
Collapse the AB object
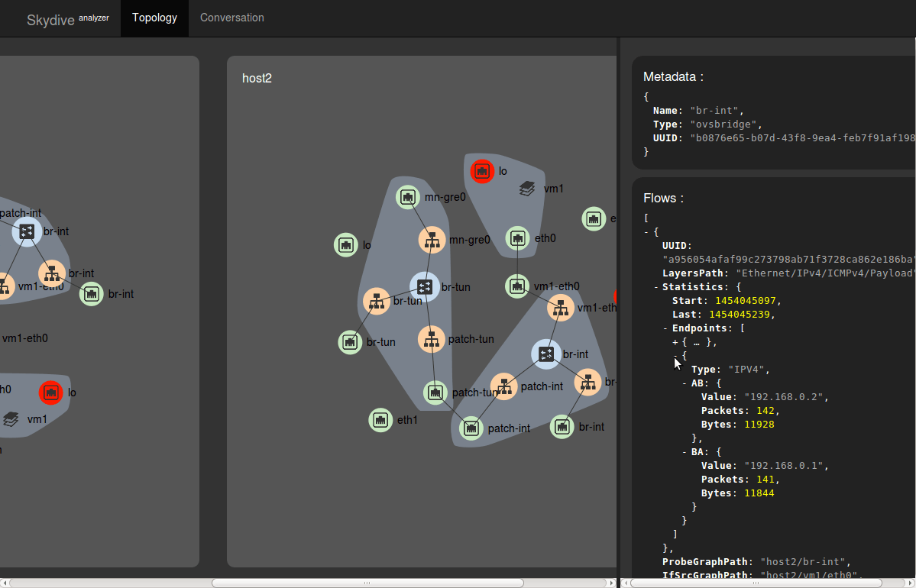click(685, 383)
